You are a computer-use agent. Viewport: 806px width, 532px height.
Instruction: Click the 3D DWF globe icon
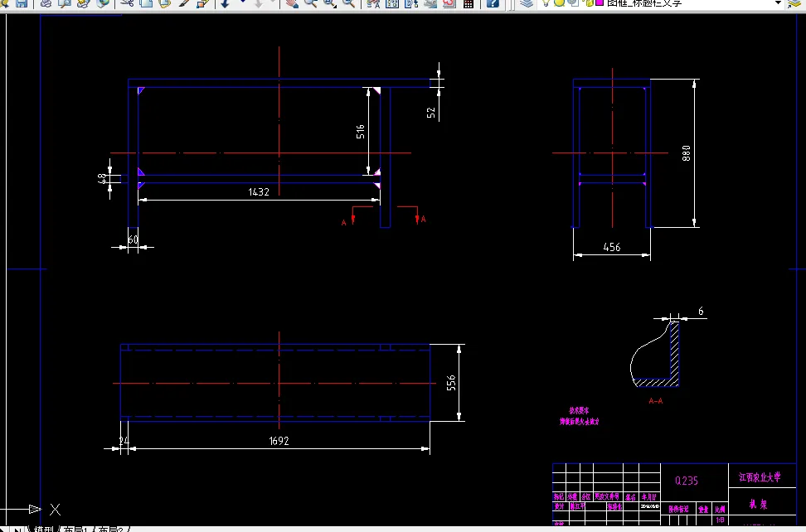103,3
